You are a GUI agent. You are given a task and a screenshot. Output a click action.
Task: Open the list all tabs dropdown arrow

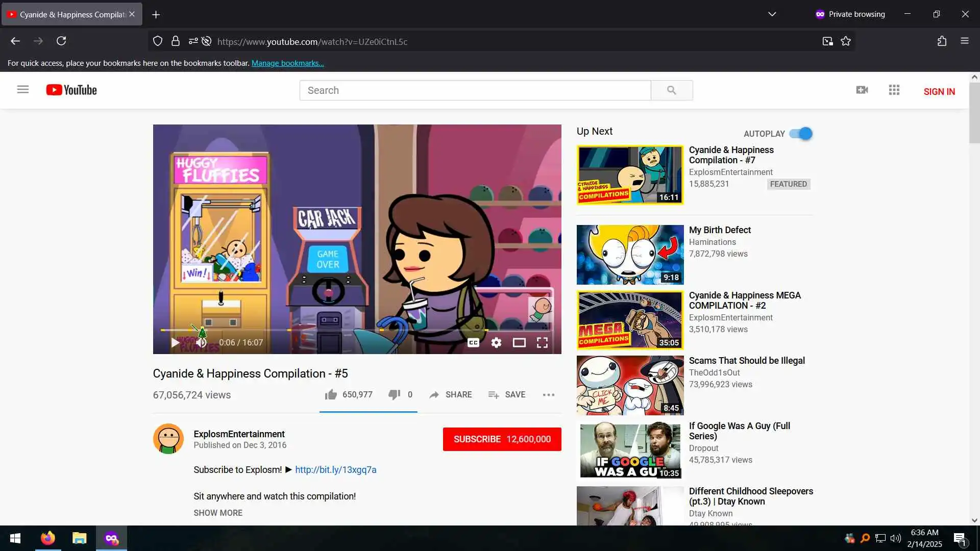point(772,14)
